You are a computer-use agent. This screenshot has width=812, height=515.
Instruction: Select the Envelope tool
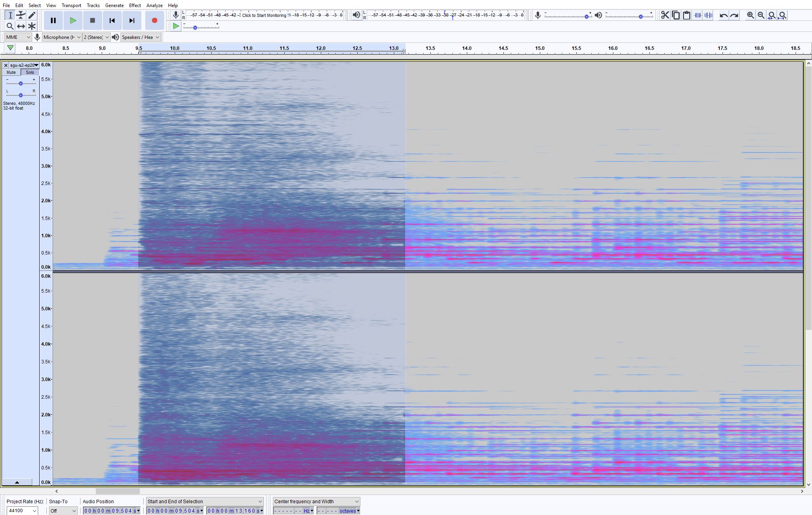click(x=21, y=15)
